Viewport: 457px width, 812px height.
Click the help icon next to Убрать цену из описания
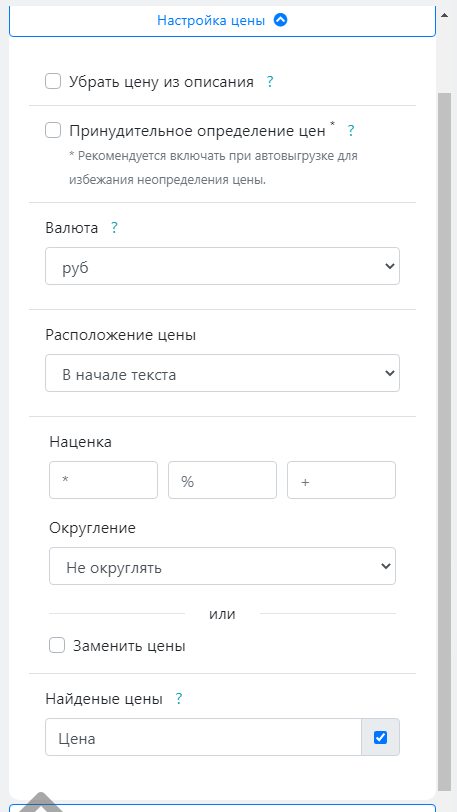click(x=269, y=82)
